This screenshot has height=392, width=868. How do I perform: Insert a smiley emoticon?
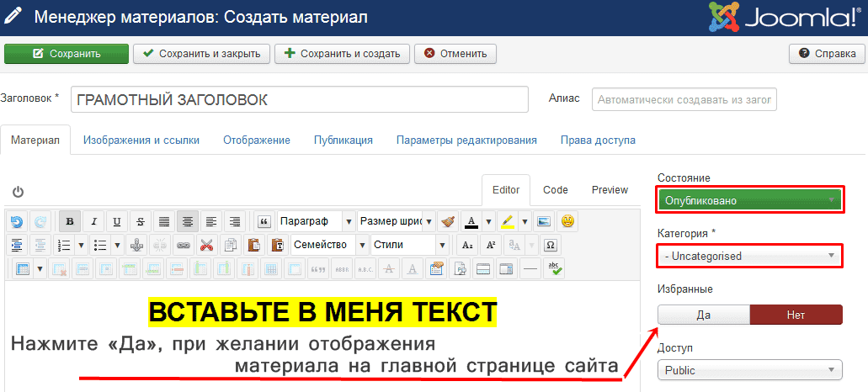pyautogui.click(x=567, y=222)
